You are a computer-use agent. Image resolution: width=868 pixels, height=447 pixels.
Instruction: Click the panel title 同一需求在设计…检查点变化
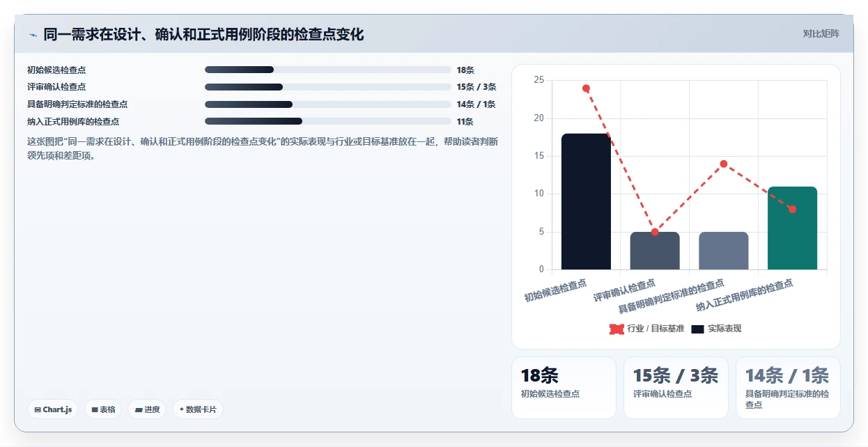[203, 34]
